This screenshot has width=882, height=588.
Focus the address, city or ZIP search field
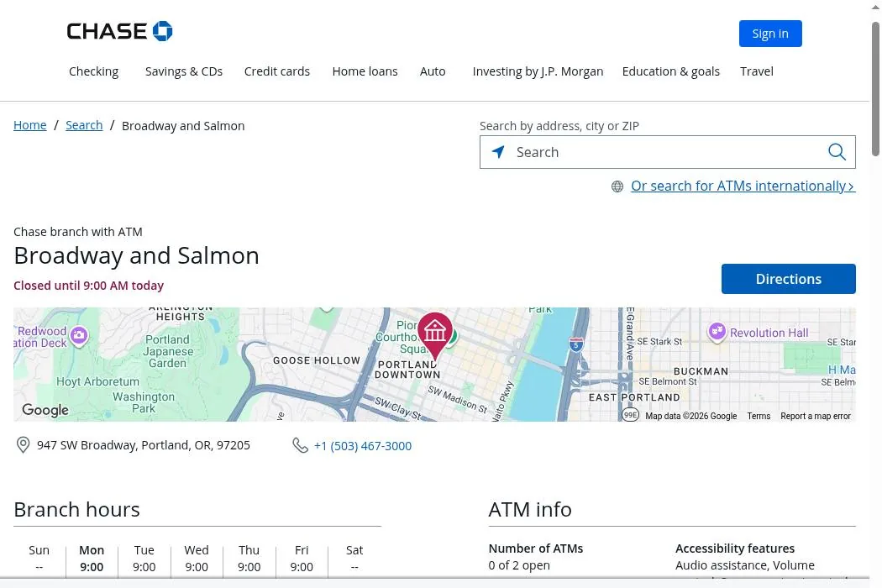click(x=667, y=152)
